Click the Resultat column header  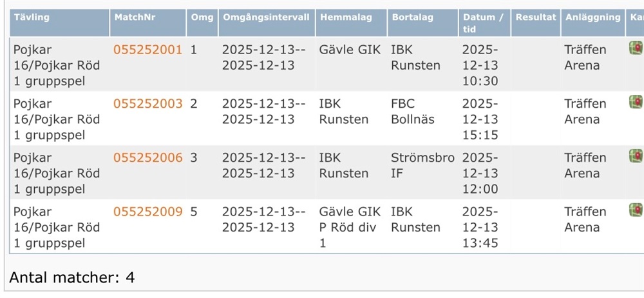(535, 17)
